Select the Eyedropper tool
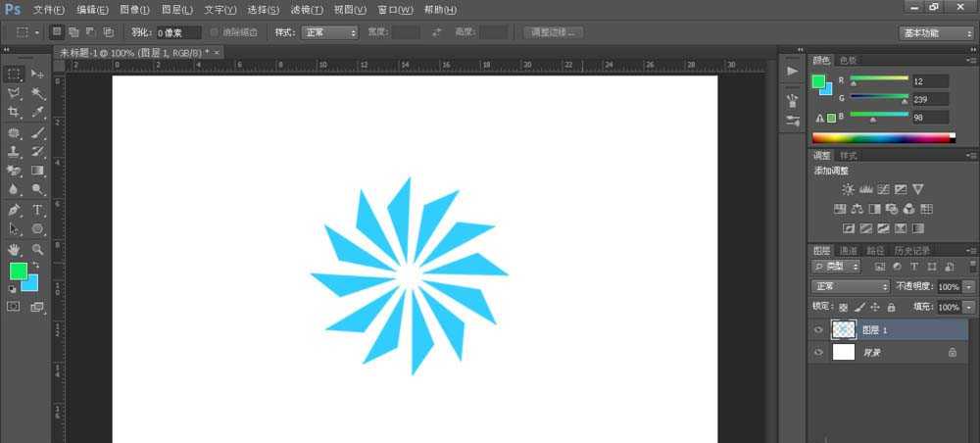This screenshot has width=980, height=443. click(x=37, y=114)
